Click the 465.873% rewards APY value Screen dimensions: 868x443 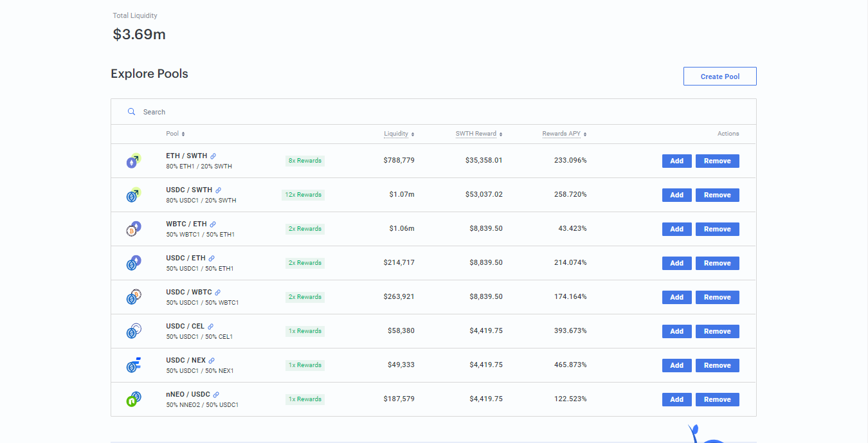[570, 365]
